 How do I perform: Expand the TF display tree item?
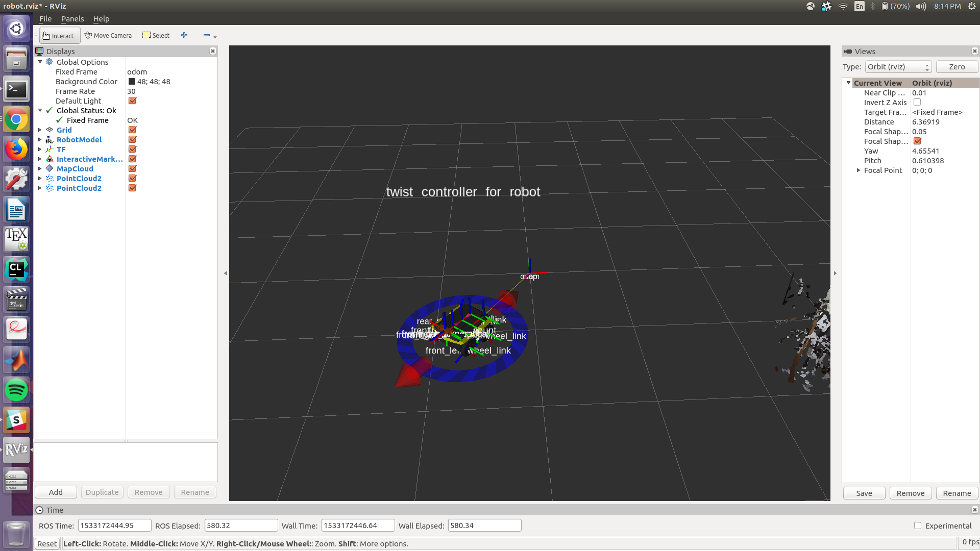[x=40, y=149]
